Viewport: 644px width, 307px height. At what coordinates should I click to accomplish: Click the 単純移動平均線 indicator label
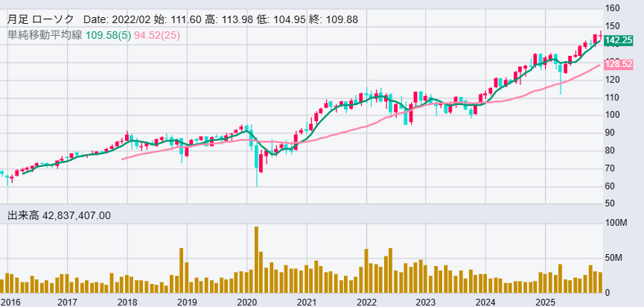coord(45,35)
